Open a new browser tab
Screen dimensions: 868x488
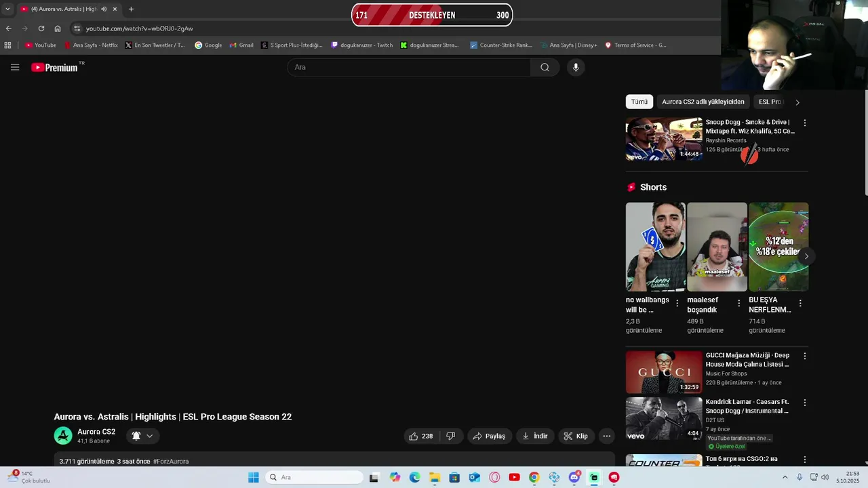click(x=131, y=9)
